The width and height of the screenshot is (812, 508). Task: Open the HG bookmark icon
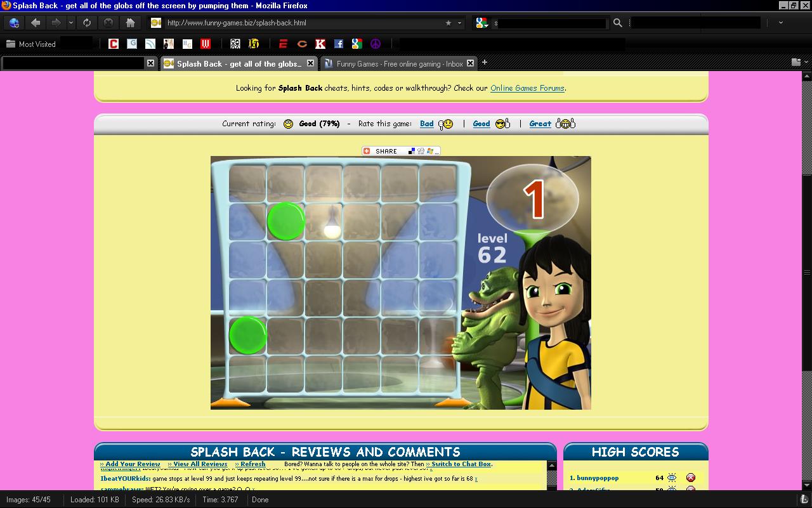tap(187, 44)
